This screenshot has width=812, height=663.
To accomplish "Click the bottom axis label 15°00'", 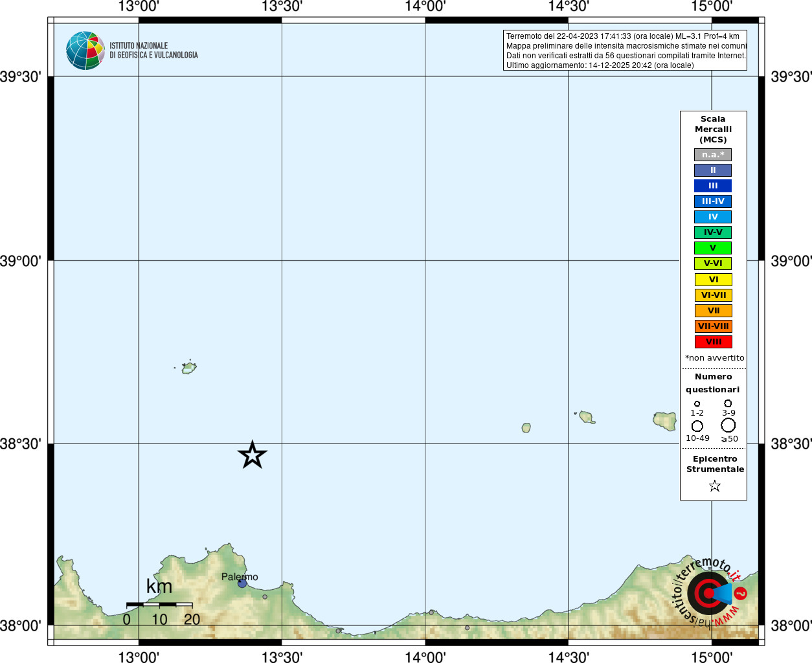I will coord(712,657).
